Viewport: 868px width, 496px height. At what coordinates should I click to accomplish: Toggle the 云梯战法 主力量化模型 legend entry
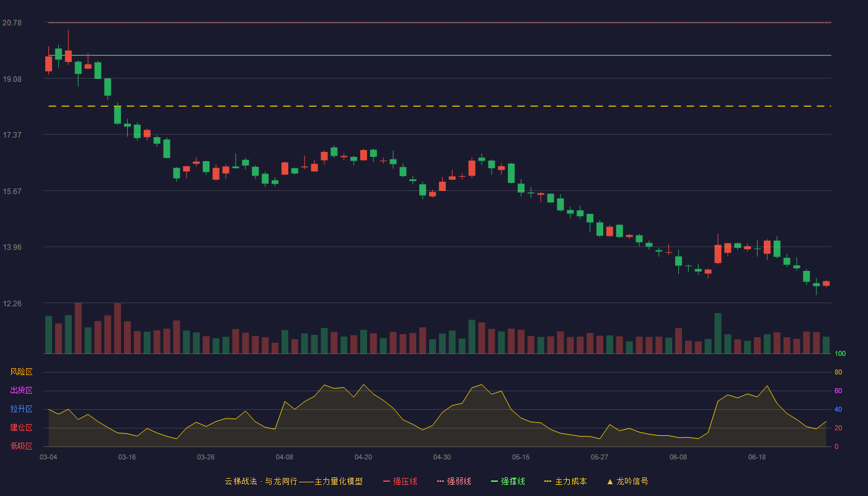pos(293,481)
